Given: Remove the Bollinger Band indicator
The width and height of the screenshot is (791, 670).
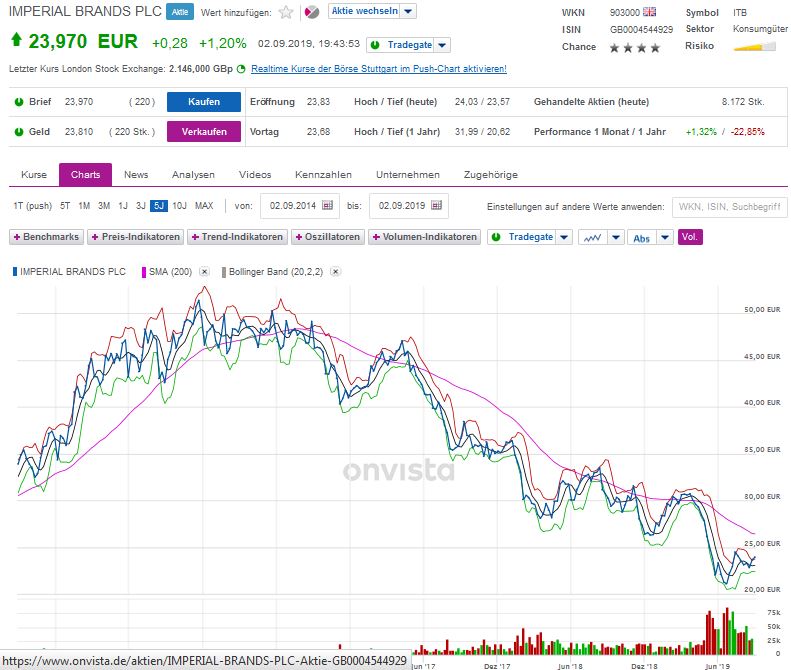Looking at the screenshot, I should [336, 272].
